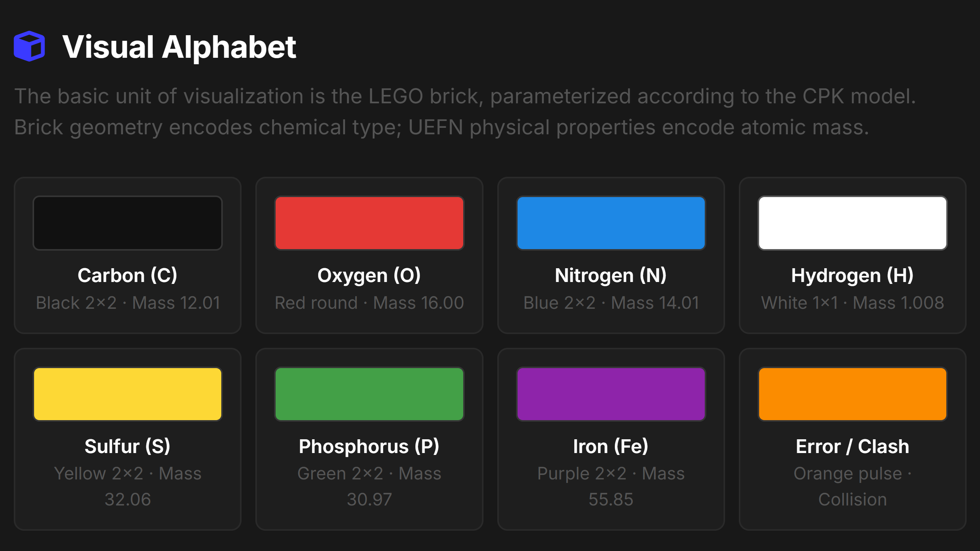Select the orange Error / Clash swatch
This screenshot has width=980, height=551.
853,394
